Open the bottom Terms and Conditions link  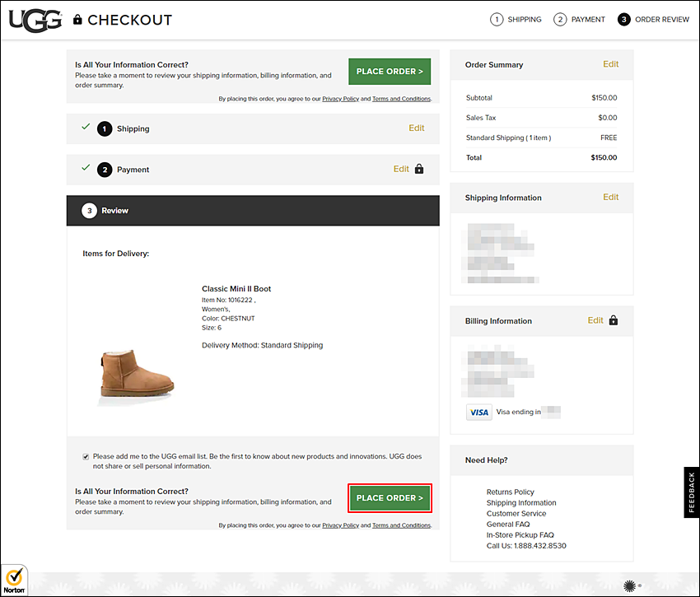401,525
